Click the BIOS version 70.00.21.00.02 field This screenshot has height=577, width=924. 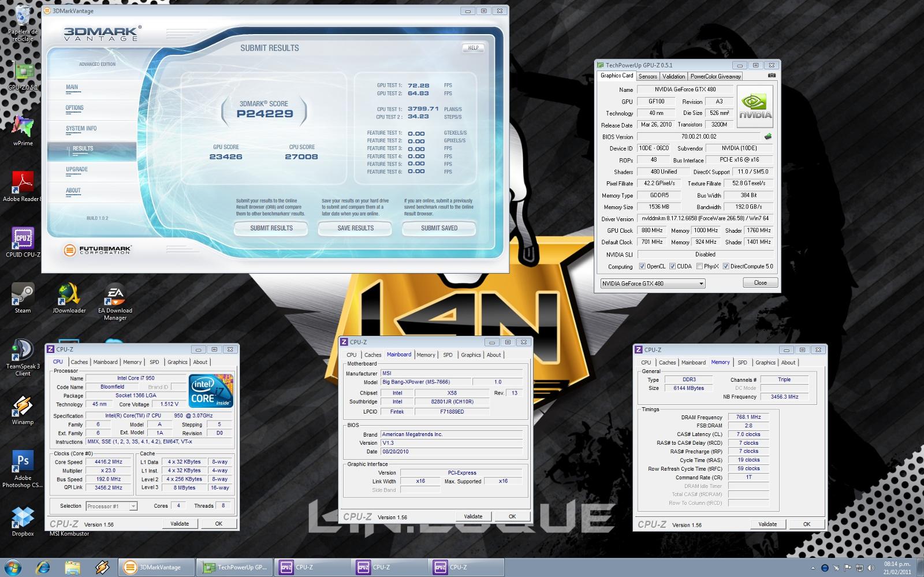(698, 137)
